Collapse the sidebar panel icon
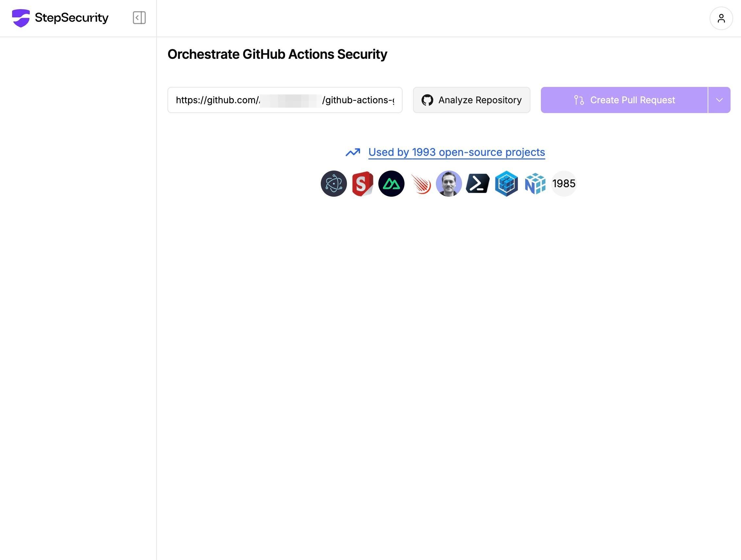 click(139, 18)
